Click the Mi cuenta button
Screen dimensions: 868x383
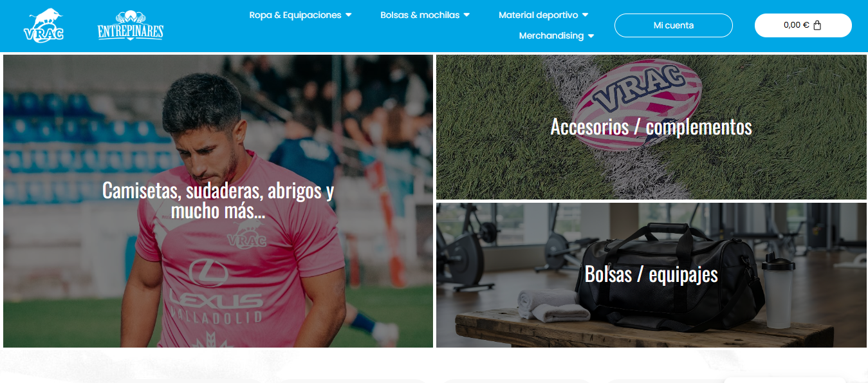pos(674,25)
